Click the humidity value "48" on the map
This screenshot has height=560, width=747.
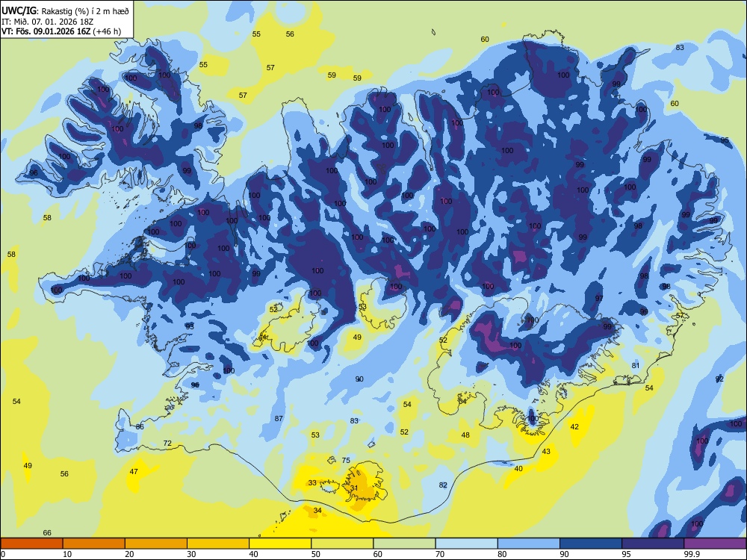[x=465, y=435]
